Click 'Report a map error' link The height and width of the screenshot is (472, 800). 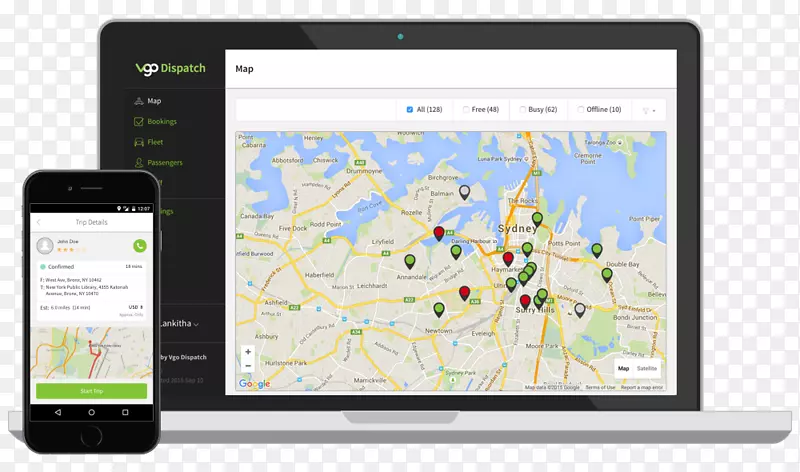pyautogui.click(x=642, y=387)
